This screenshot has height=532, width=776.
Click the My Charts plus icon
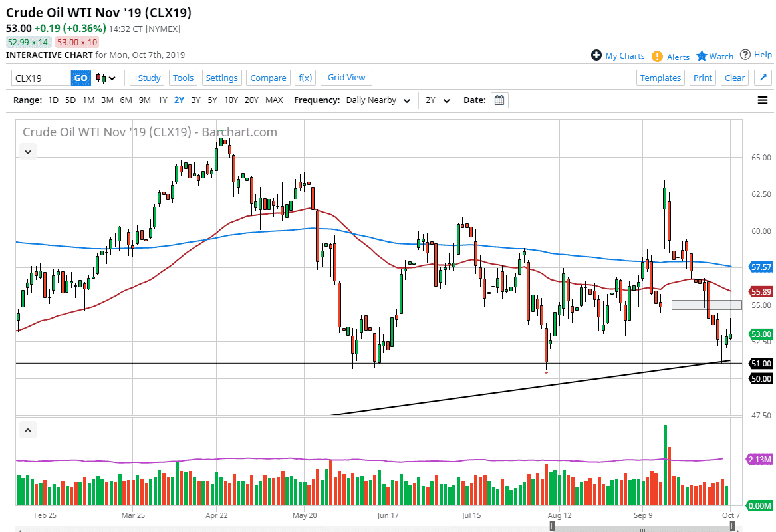598,56
